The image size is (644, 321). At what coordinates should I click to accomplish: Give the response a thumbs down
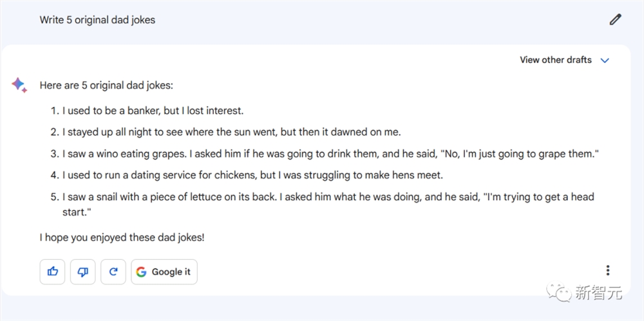(82, 271)
